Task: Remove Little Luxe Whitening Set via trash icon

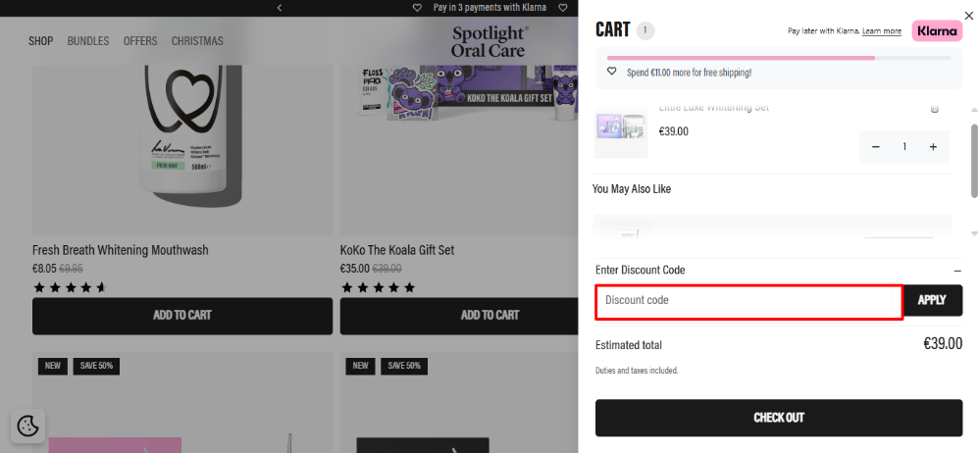Action: click(934, 109)
